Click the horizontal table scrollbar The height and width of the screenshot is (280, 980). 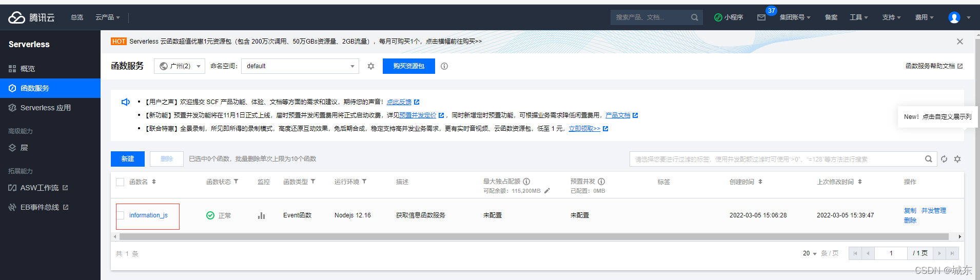coord(534,237)
